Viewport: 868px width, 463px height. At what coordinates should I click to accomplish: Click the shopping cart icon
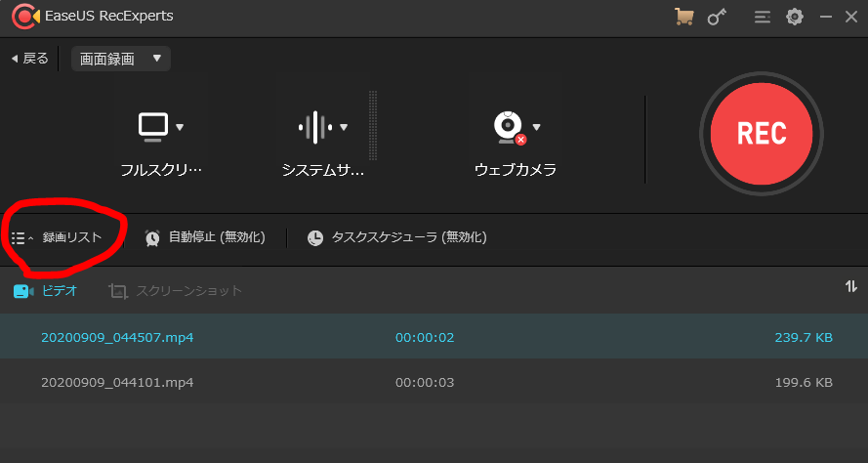683,17
